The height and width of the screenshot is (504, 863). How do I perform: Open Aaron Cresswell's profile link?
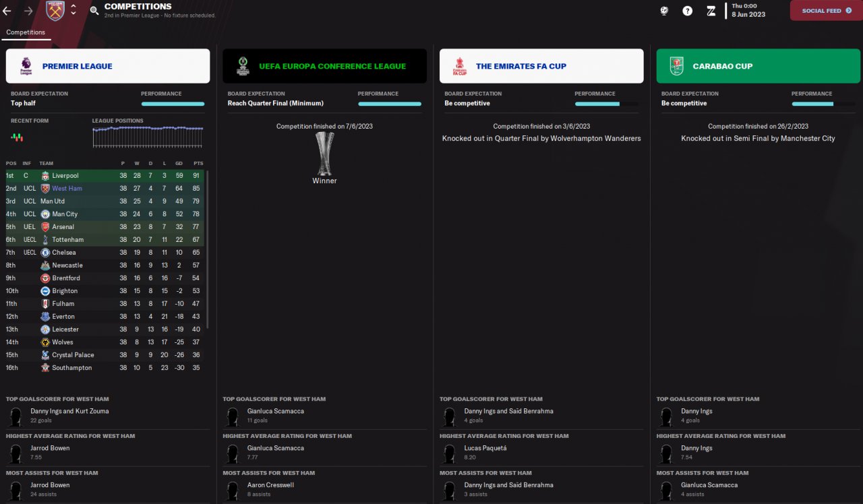(x=271, y=485)
